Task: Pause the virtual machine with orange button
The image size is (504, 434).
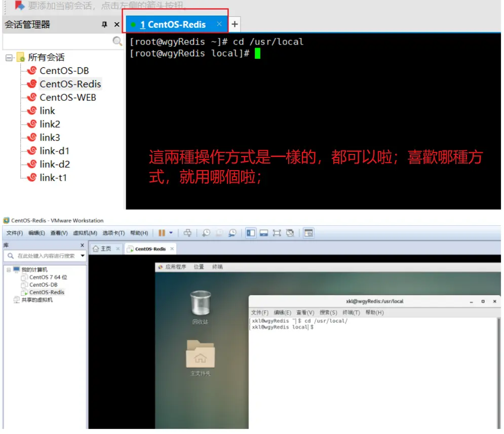Action: [x=162, y=233]
